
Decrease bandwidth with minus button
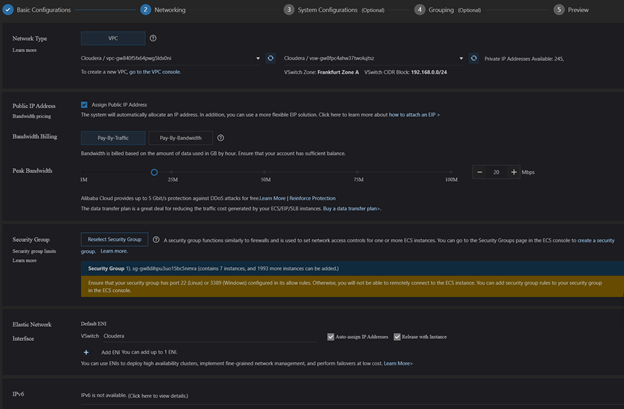click(480, 172)
